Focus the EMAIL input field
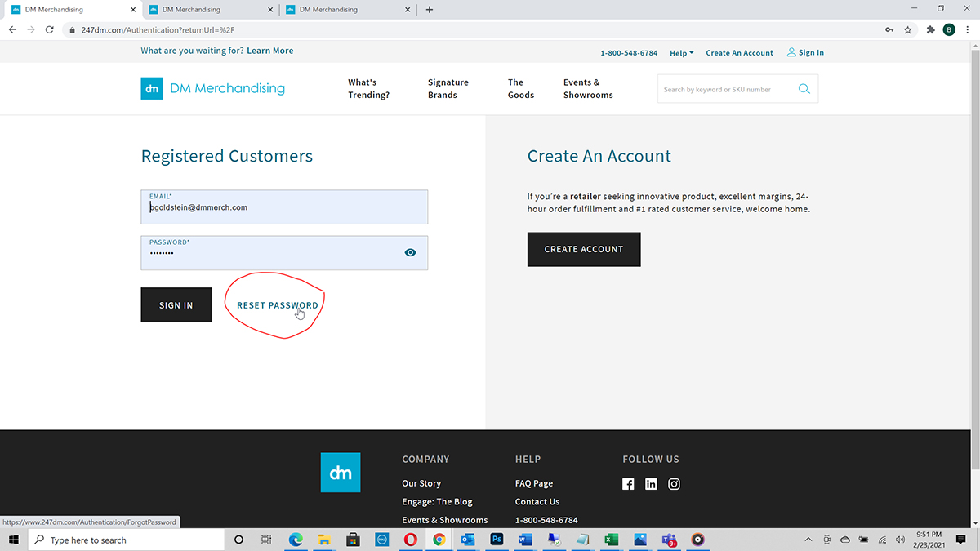This screenshot has height=551, width=980. (x=284, y=207)
